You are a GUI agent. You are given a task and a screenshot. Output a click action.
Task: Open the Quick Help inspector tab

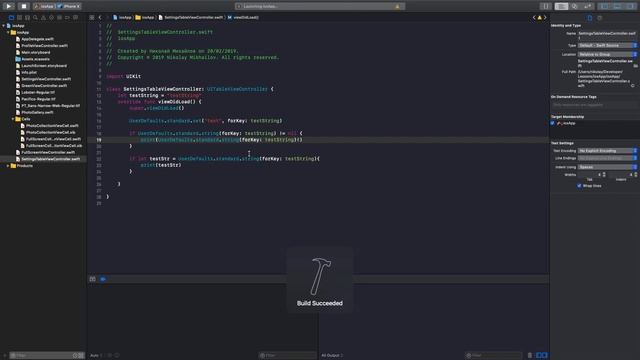click(x=600, y=18)
